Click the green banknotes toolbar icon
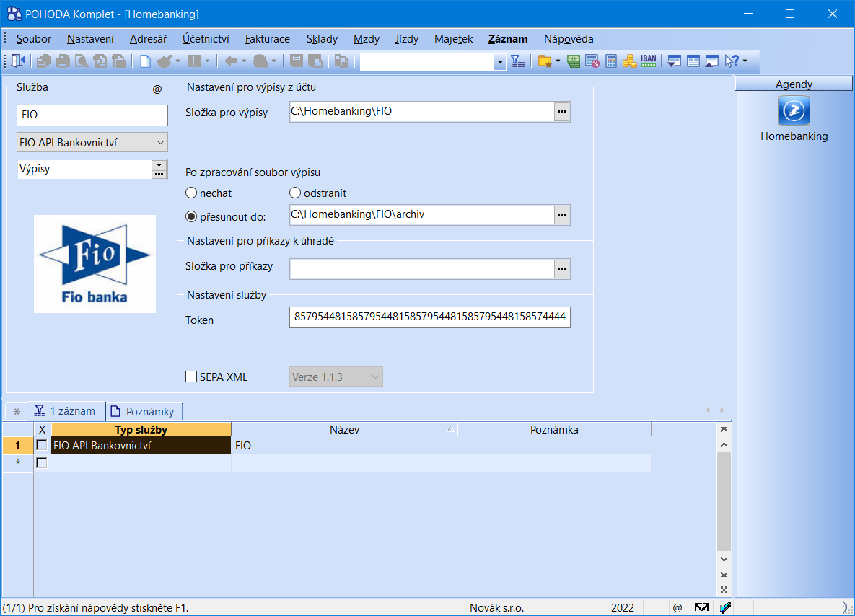The image size is (855, 616). click(574, 61)
